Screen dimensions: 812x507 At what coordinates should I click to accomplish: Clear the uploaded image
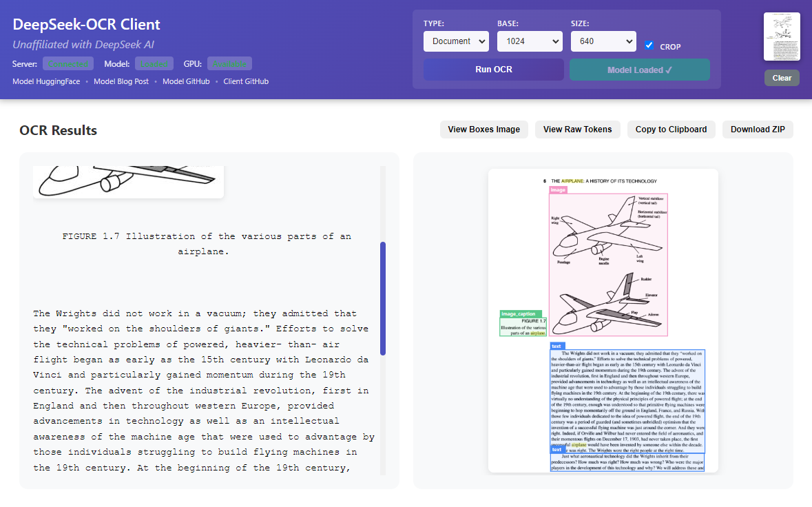782,78
